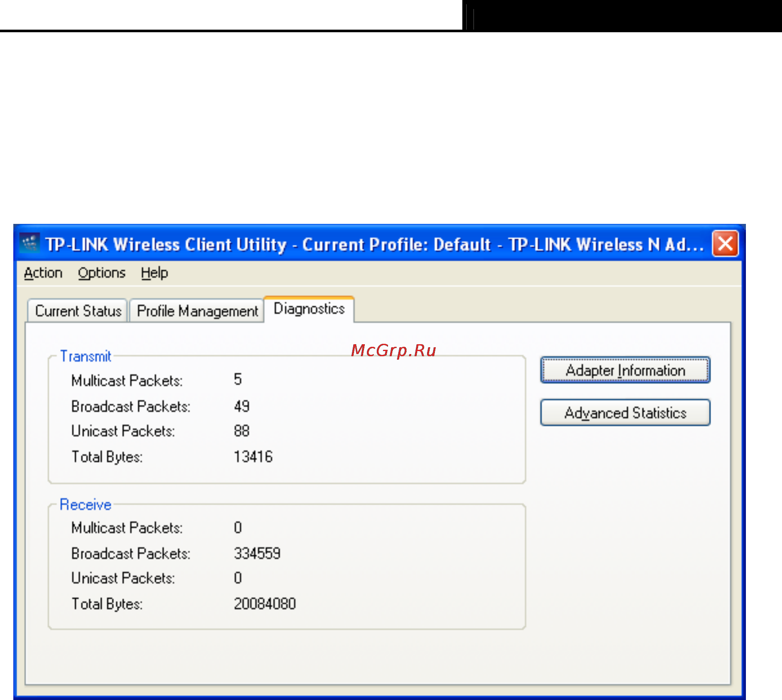Select the Diagnostics tab

[309, 309]
